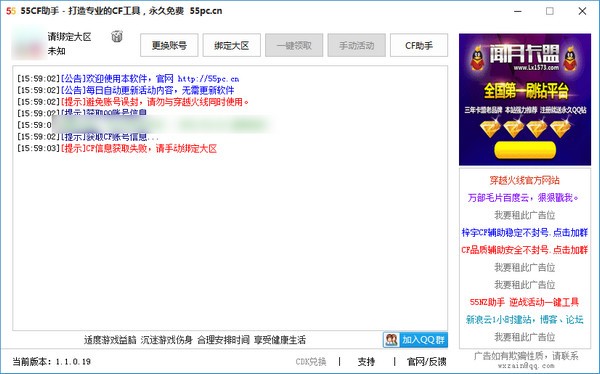Open the CF助手 button

tap(419, 45)
